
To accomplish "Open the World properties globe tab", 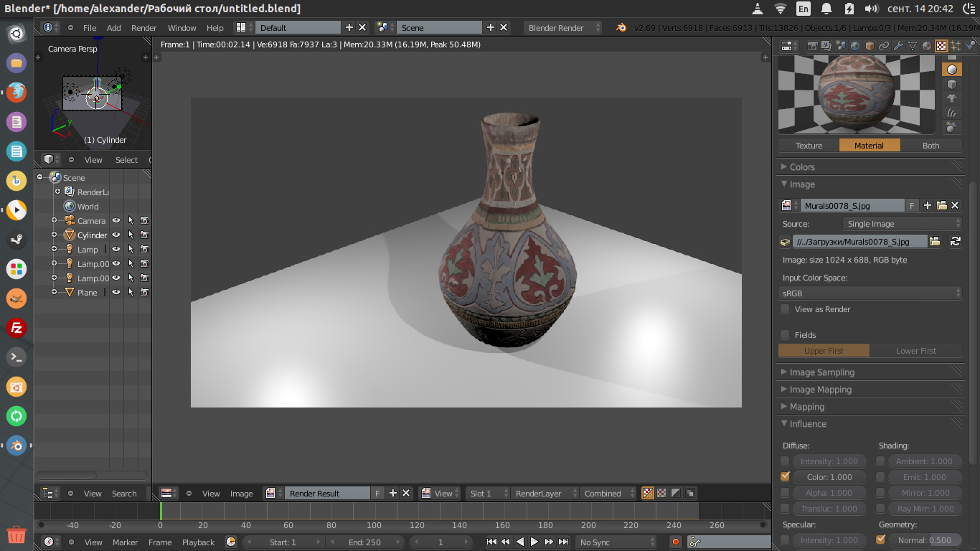I will pyautogui.click(x=855, y=46).
